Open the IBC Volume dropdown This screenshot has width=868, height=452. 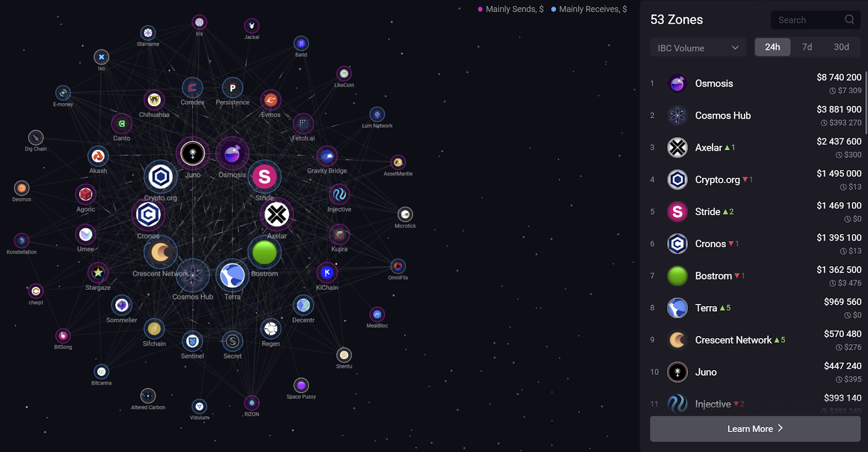click(x=698, y=48)
